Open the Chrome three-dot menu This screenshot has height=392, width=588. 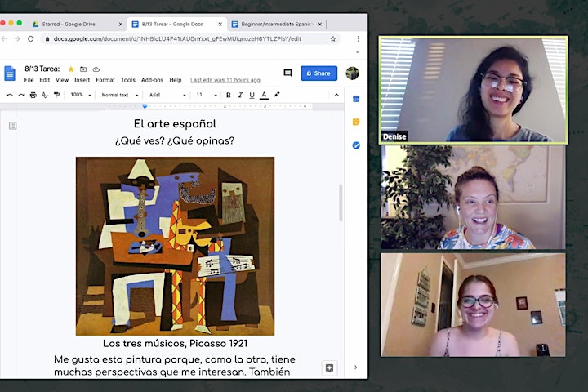point(359,38)
